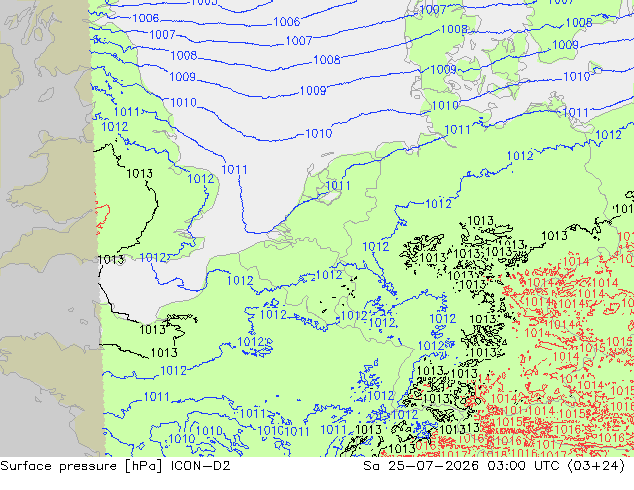
Task: Click the red 1018 isobar label
Action: (x=493, y=454)
